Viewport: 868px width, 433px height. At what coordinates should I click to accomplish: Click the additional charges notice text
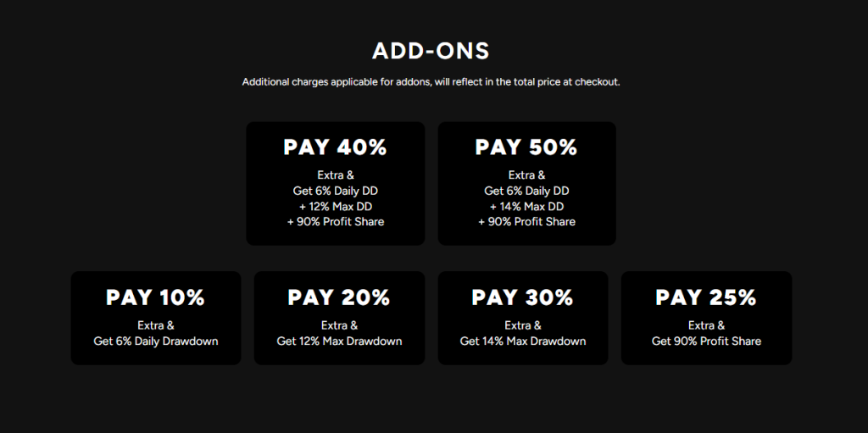(431, 82)
